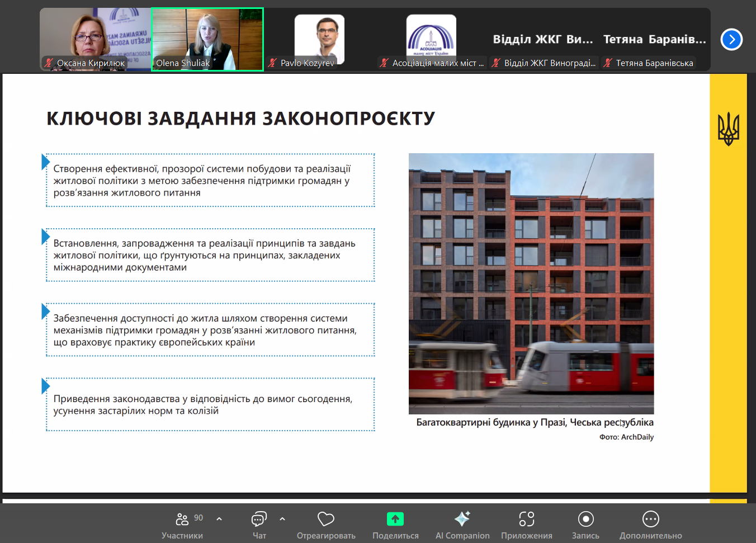The height and width of the screenshot is (543, 756).
Task: Select Тетяна Баранівська participant tile
Action: coord(655,39)
